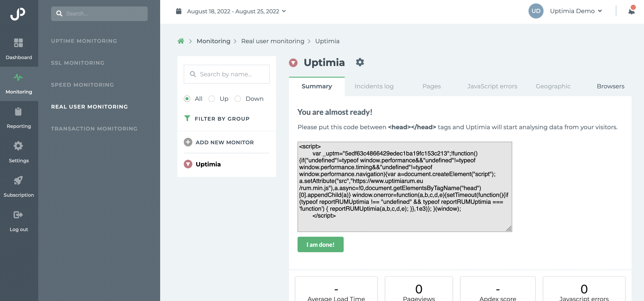Image resolution: width=644 pixels, height=301 pixels.
Task: Click the funnel filter icon
Action: tap(187, 118)
